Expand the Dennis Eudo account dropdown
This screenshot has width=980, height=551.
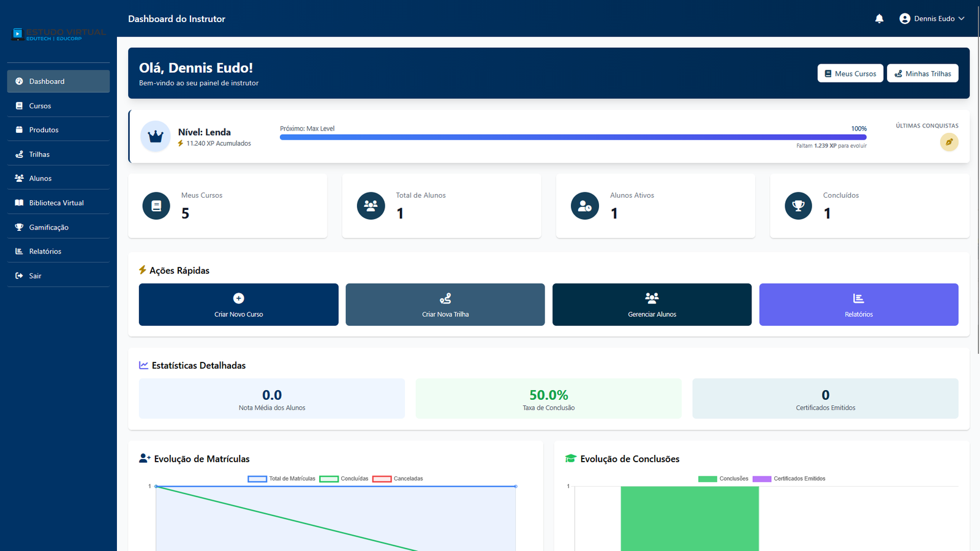point(931,18)
